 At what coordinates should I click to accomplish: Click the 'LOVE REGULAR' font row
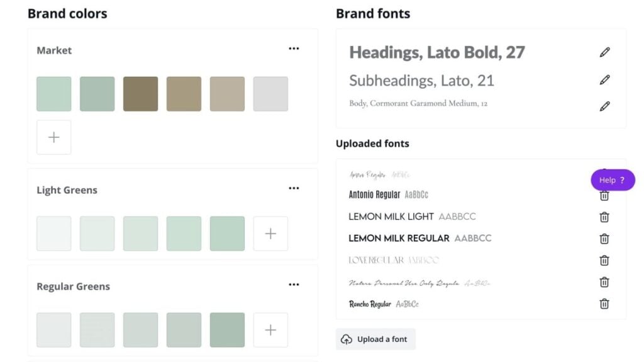point(394,260)
